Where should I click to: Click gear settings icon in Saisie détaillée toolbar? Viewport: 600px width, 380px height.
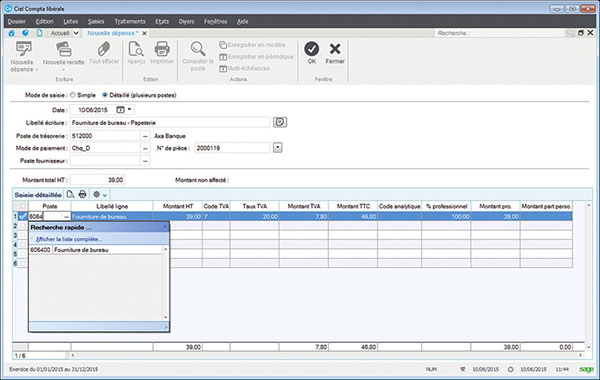click(96, 194)
